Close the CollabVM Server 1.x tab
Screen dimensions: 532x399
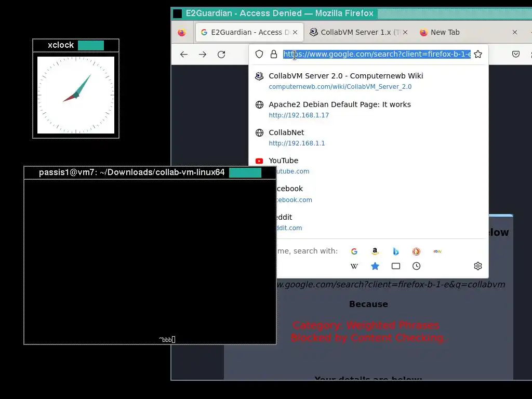pos(405,32)
